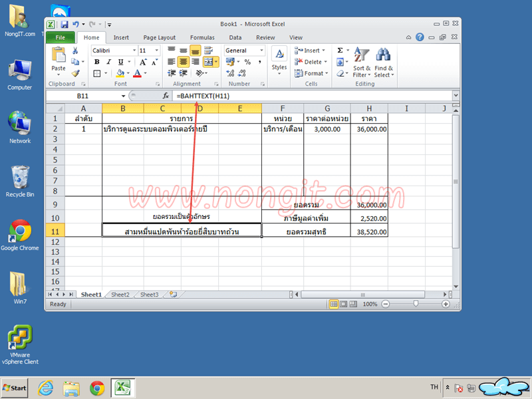Change font color using the red A swatch
Viewport: 532px width, 399px height.
[x=137, y=72]
